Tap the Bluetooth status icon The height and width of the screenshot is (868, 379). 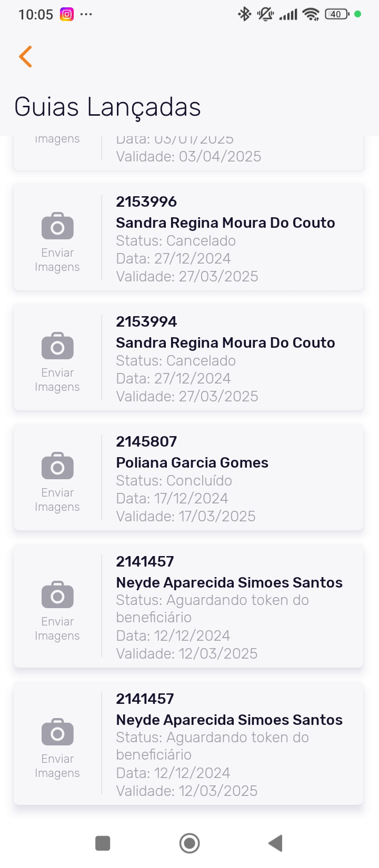tap(244, 14)
